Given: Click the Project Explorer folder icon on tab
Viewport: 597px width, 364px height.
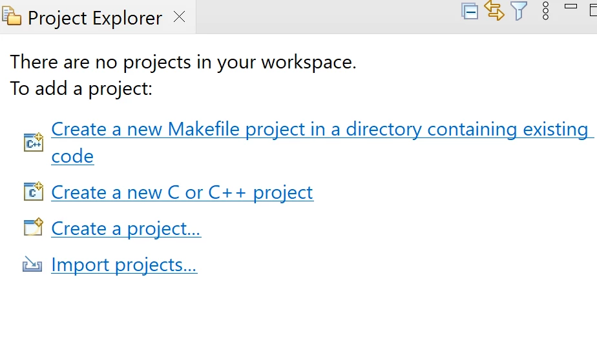Looking at the screenshot, I should (x=12, y=16).
